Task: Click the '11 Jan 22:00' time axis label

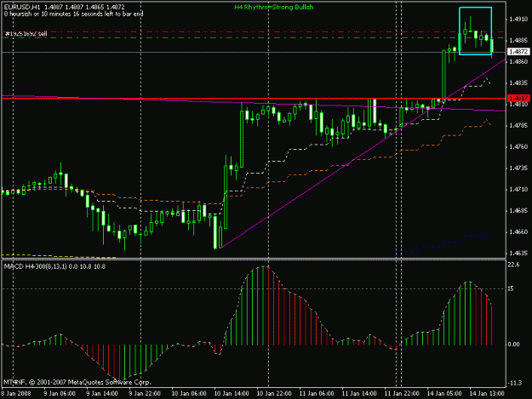Action: point(402,394)
